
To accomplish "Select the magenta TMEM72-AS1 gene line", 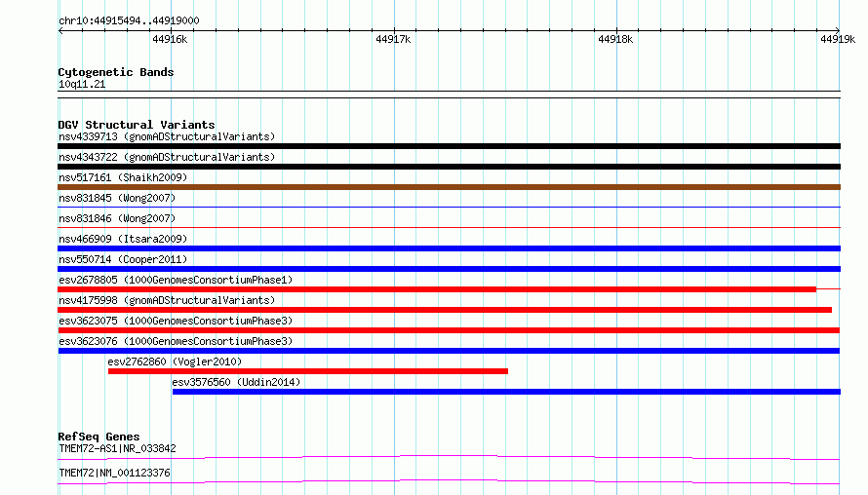I will pos(449,457).
